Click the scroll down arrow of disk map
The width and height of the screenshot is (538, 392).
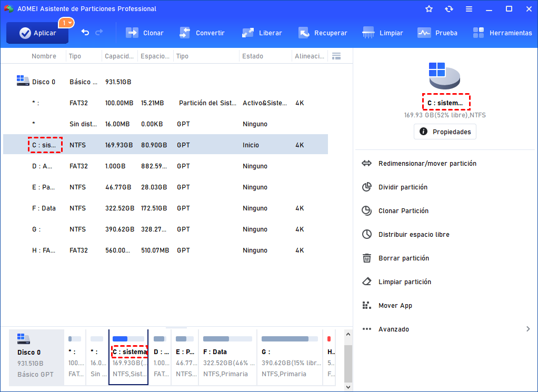[348, 387]
